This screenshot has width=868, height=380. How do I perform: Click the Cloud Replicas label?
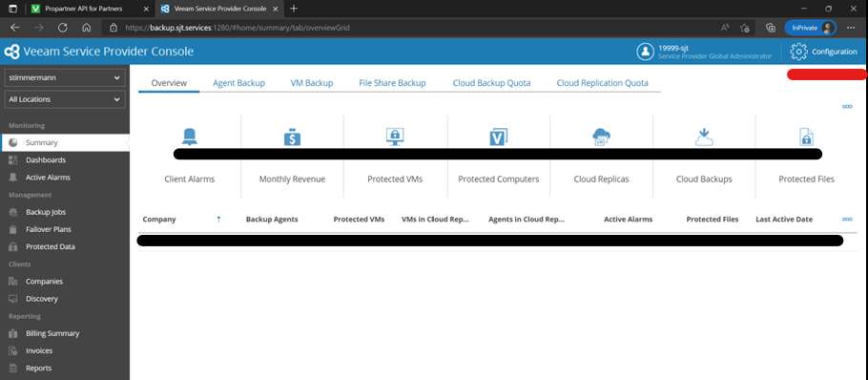pos(601,179)
